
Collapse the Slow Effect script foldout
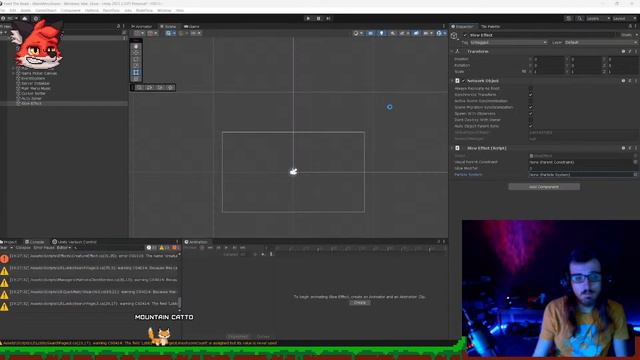pos(452,148)
